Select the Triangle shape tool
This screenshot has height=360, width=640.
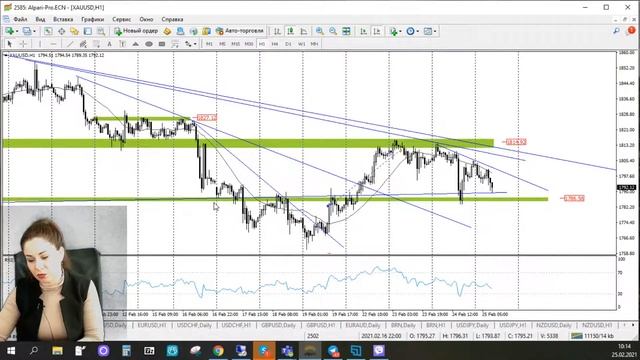pos(136,44)
